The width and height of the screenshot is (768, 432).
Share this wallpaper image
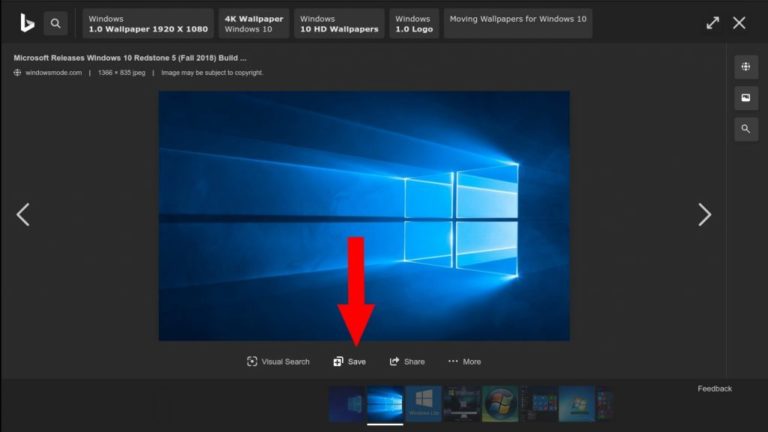tap(407, 362)
